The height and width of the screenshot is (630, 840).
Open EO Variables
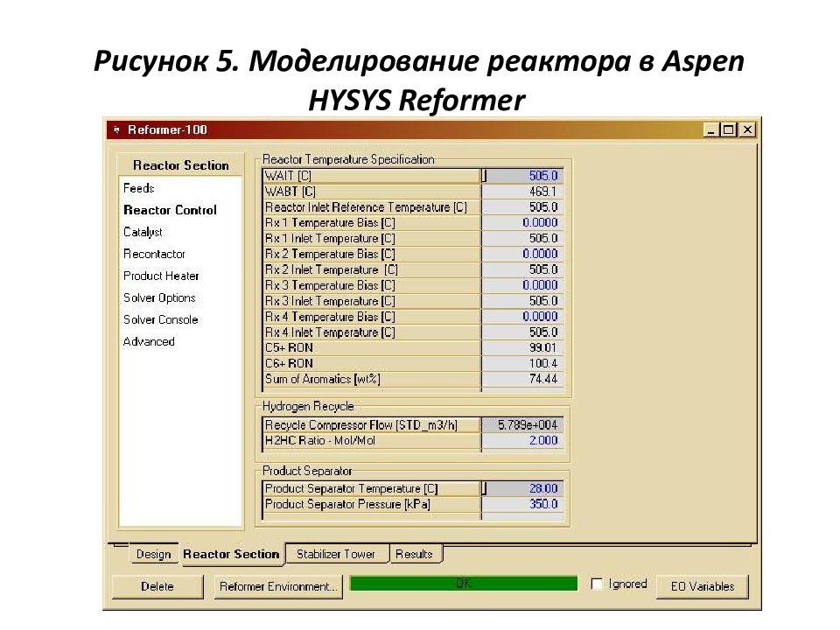coord(703,586)
